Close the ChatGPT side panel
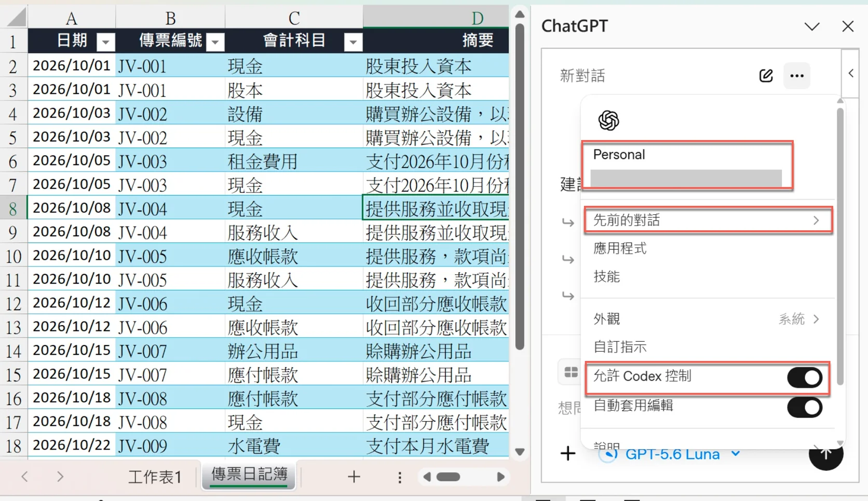This screenshot has width=868, height=501. click(848, 26)
